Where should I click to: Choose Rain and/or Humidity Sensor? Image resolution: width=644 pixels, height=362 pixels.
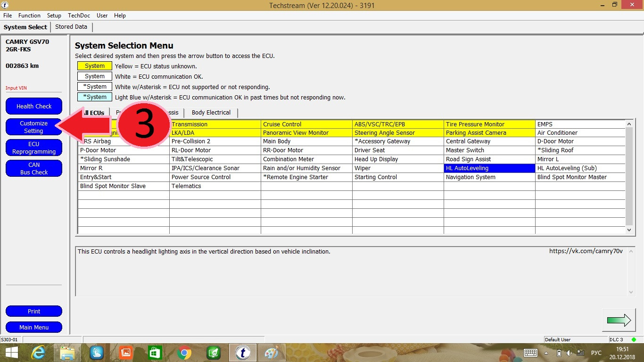pos(306,168)
